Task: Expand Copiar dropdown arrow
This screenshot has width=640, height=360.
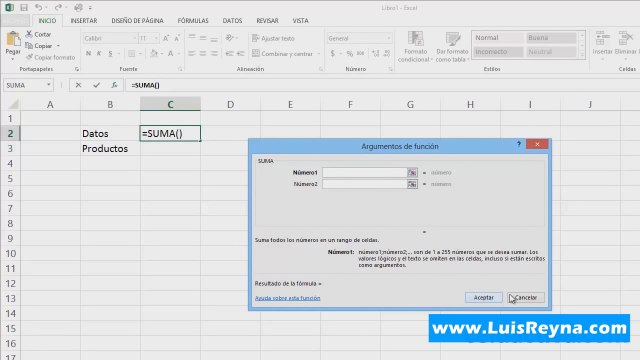Action: (x=58, y=46)
